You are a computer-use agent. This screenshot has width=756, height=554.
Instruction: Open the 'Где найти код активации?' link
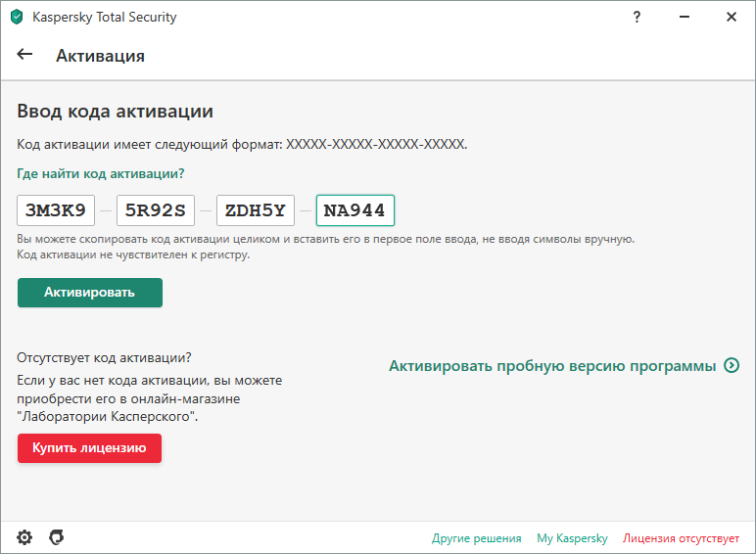tap(101, 173)
